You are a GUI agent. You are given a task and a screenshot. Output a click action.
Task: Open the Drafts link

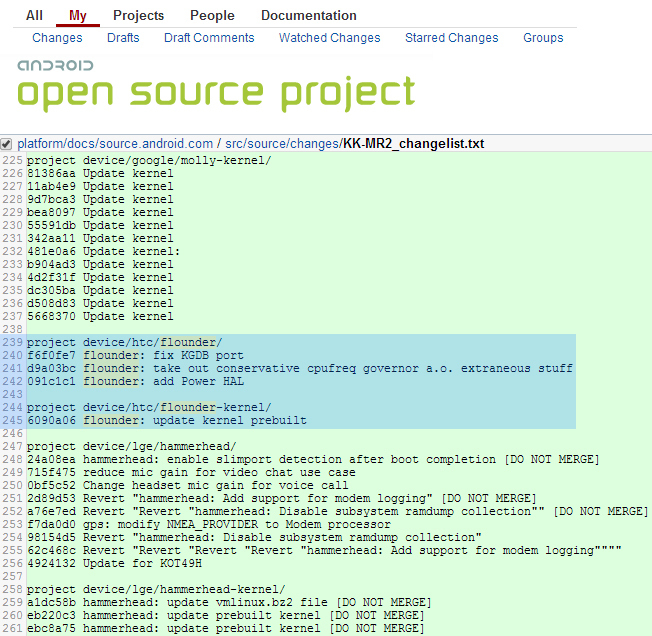[x=123, y=38]
